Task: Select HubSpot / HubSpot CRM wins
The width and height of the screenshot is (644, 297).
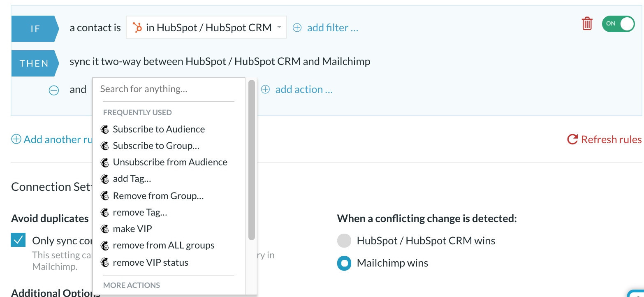Action: pyautogui.click(x=344, y=241)
